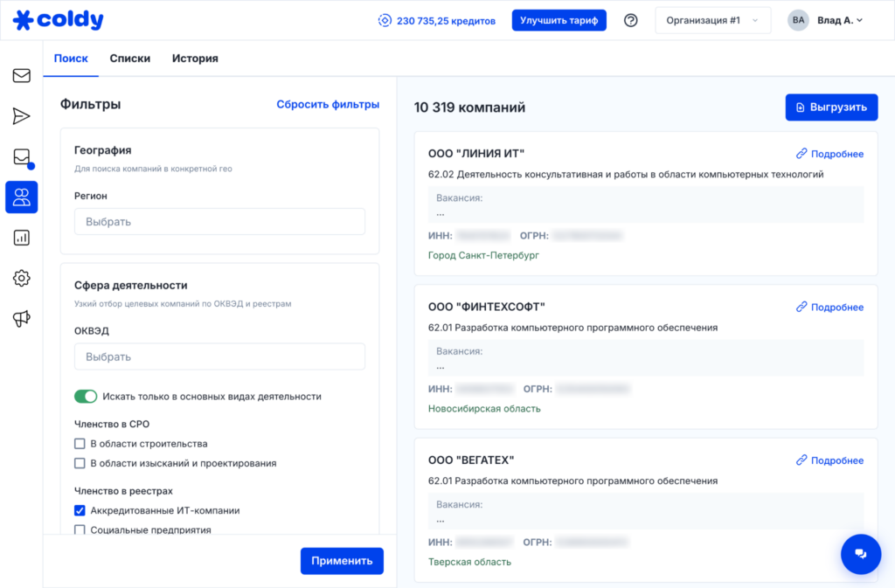Uncheck 'Аккредитованные ИТ-компании' checkbox
This screenshot has width=895, height=588.
click(80, 510)
